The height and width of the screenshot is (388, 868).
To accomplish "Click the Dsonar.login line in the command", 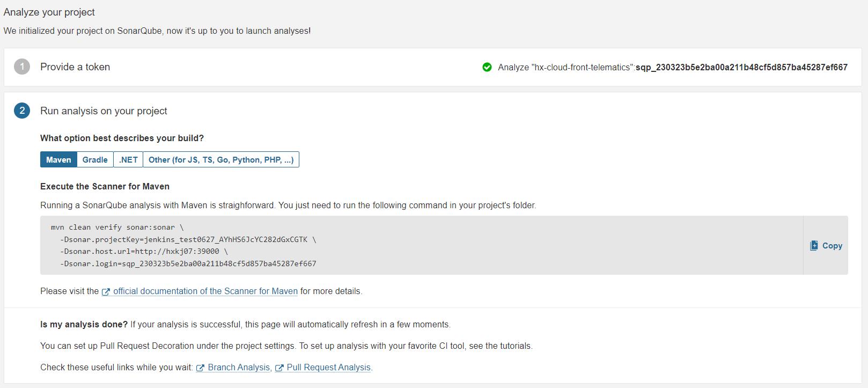I will pos(188,263).
